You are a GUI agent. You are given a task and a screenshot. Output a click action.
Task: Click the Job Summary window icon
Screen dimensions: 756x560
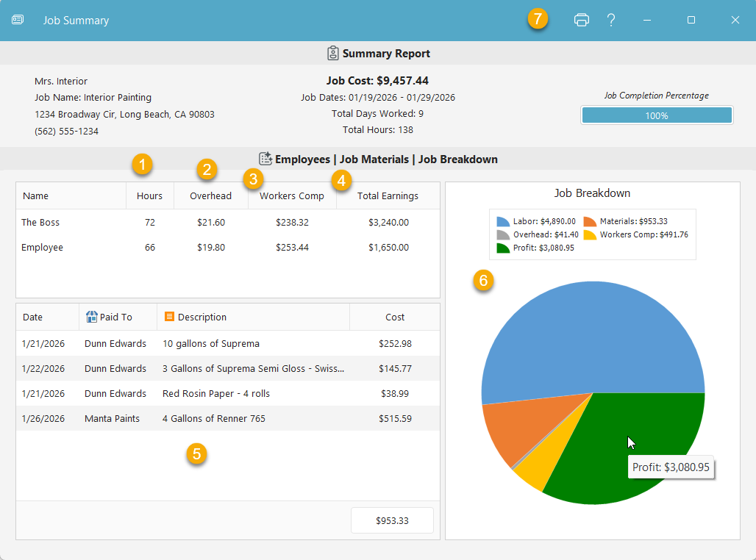[x=18, y=20]
